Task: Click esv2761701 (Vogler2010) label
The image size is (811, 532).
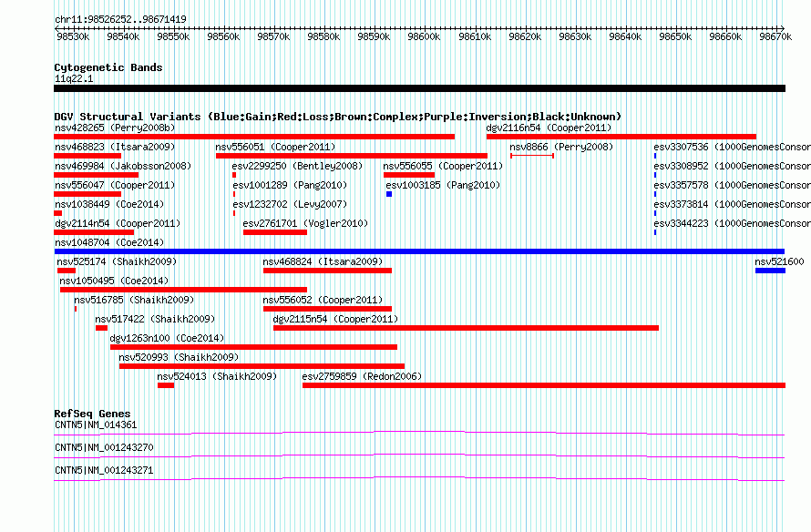Action: [x=305, y=223]
